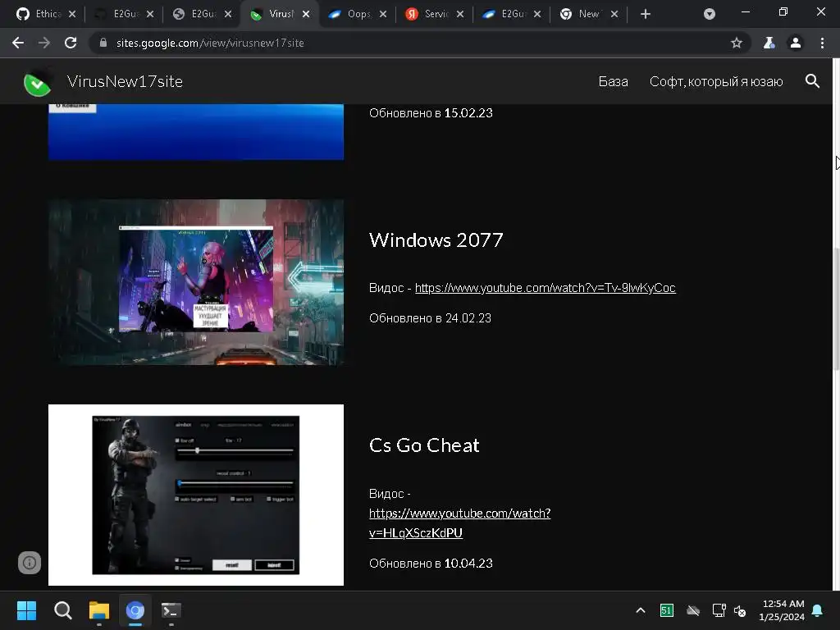Image resolution: width=840 pixels, height=630 pixels.
Task: Open the Chrome three-dot menu
Action: coord(822,43)
